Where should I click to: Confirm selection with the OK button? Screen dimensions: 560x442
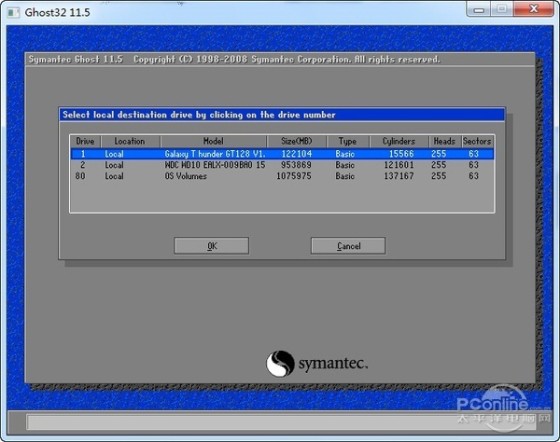coord(211,246)
